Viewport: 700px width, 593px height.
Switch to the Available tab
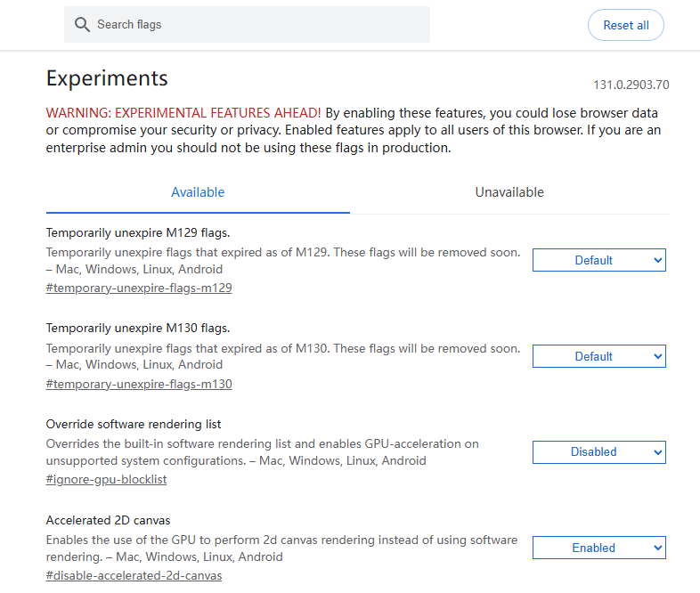click(198, 192)
